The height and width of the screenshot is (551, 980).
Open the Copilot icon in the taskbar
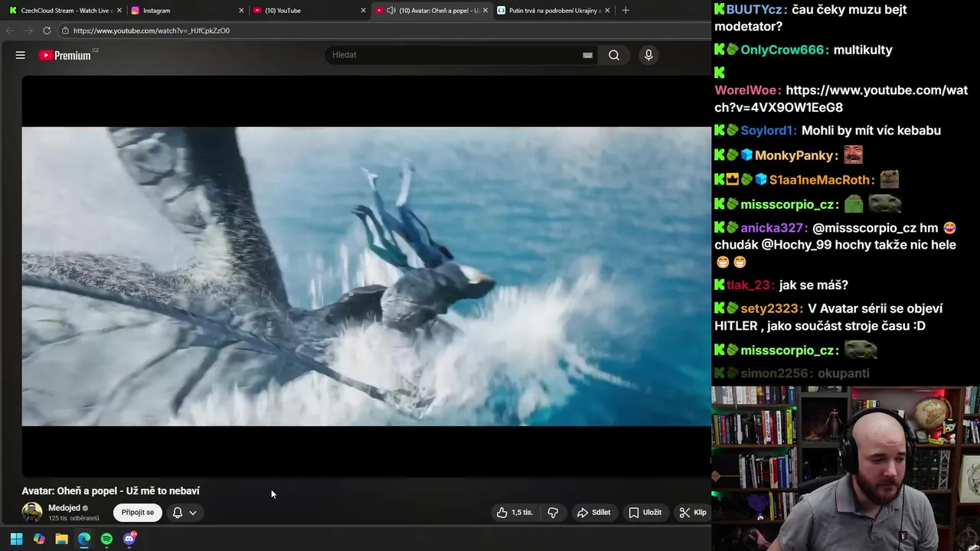pyautogui.click(x=39, y=539)
